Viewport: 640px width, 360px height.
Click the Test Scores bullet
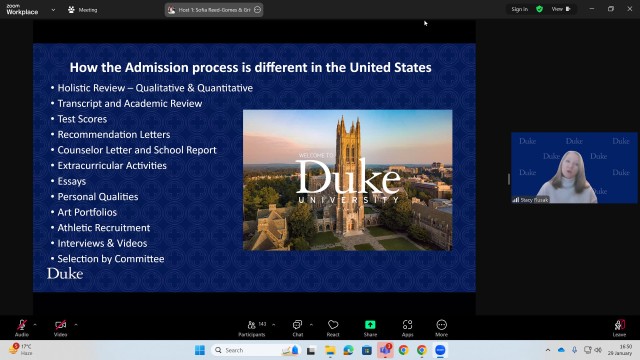click(x=82, y=119)
